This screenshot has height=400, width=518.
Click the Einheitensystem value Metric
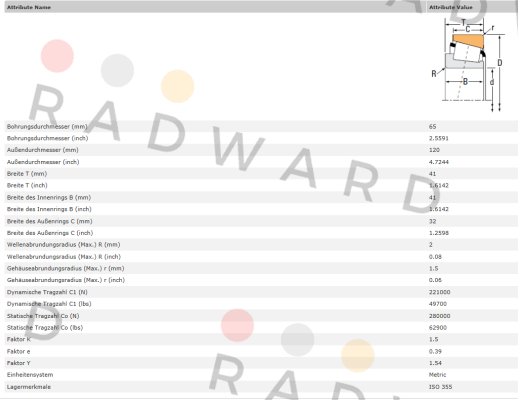point(437,375)
